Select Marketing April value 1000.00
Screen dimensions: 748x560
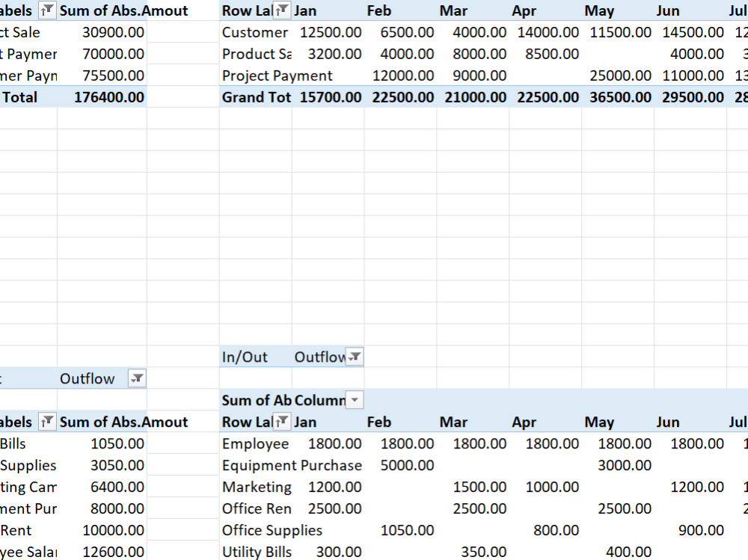tap(546, 487)
